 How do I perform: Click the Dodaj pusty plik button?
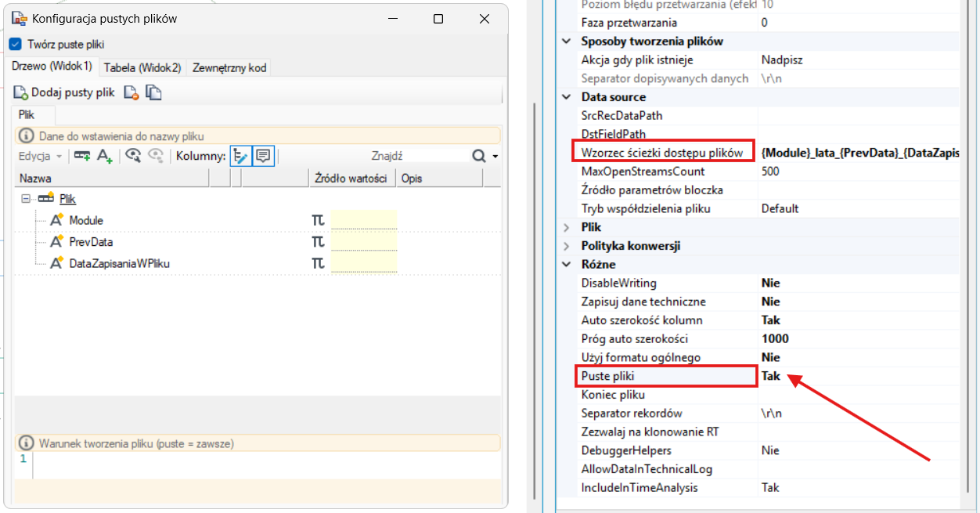64,92
